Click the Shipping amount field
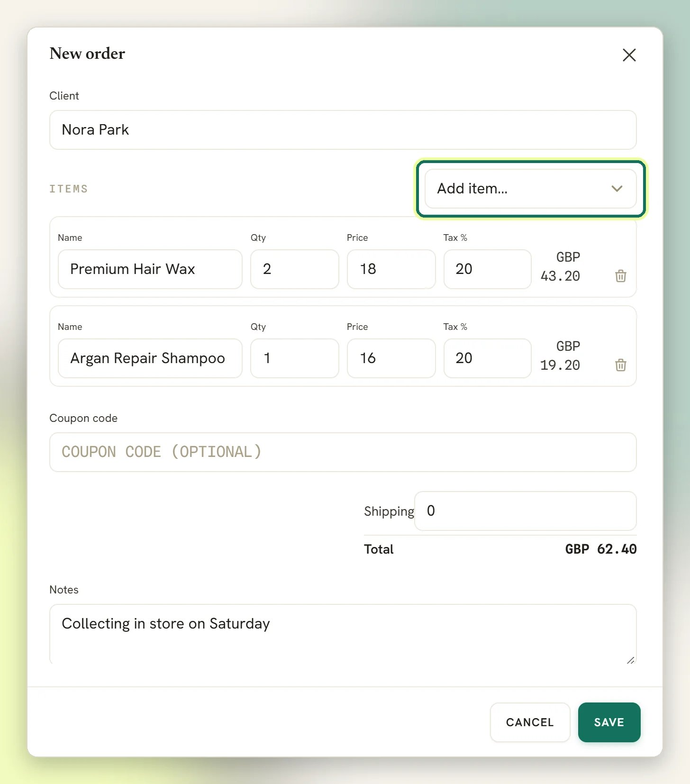Screen dimensions: 690x784 525,511
